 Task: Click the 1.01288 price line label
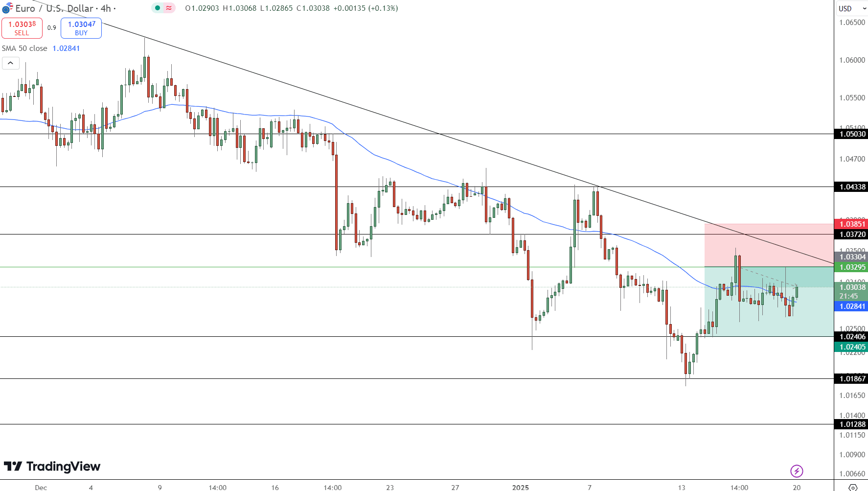852,424
